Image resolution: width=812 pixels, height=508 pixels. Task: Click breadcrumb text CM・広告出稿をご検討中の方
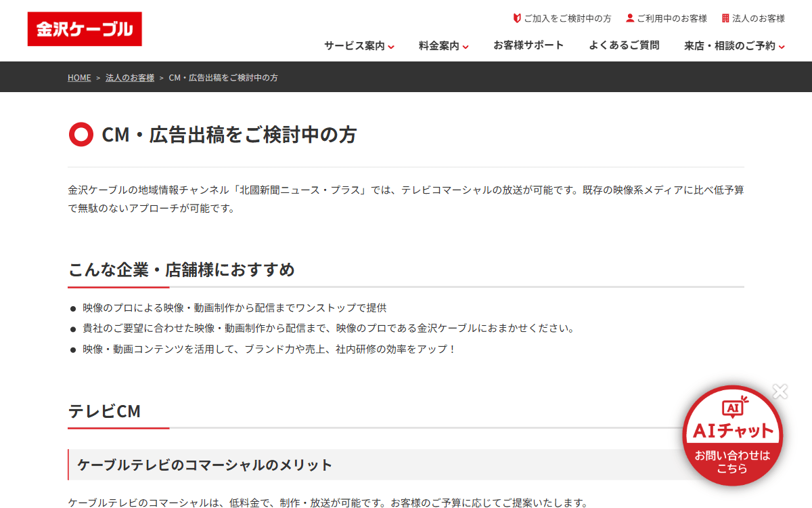pos(223,78)
